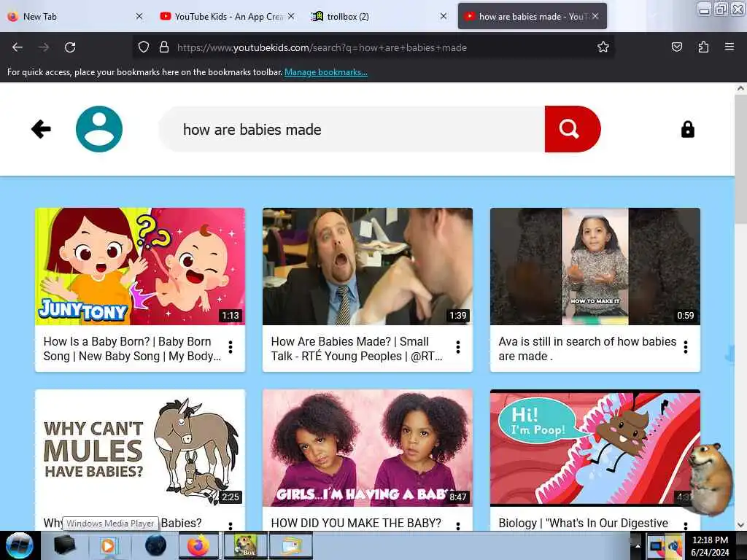
Task: Click the red search magnifier button
Action: [x=572, y=129]
